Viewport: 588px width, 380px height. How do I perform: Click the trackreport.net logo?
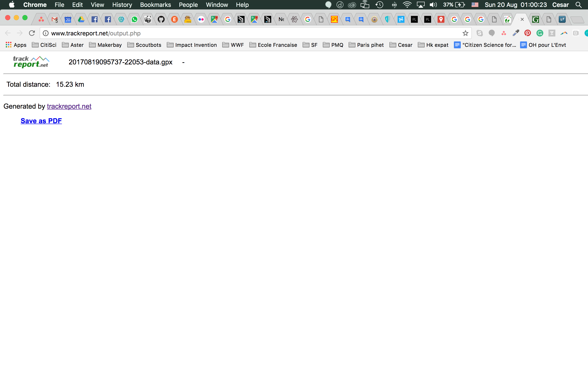31,62
